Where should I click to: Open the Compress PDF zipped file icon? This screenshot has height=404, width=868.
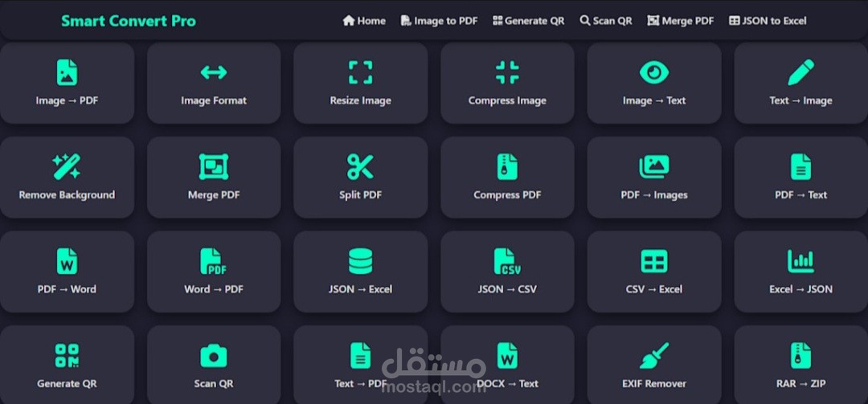point(507,166)
